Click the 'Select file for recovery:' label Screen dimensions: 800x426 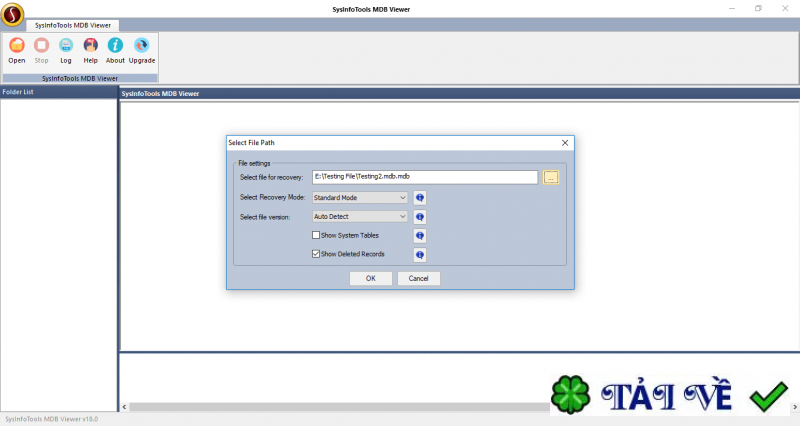coord(271,178)
